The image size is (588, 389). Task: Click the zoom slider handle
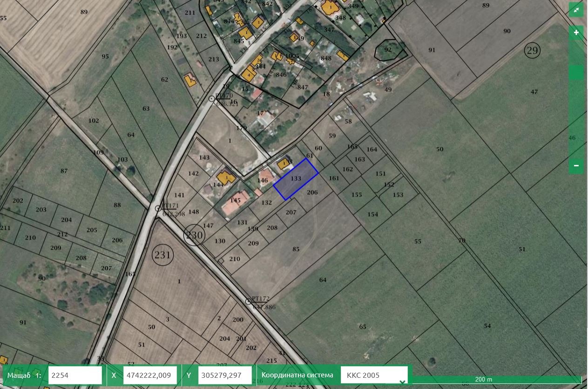pyautogui.click(x=576, y=72)
